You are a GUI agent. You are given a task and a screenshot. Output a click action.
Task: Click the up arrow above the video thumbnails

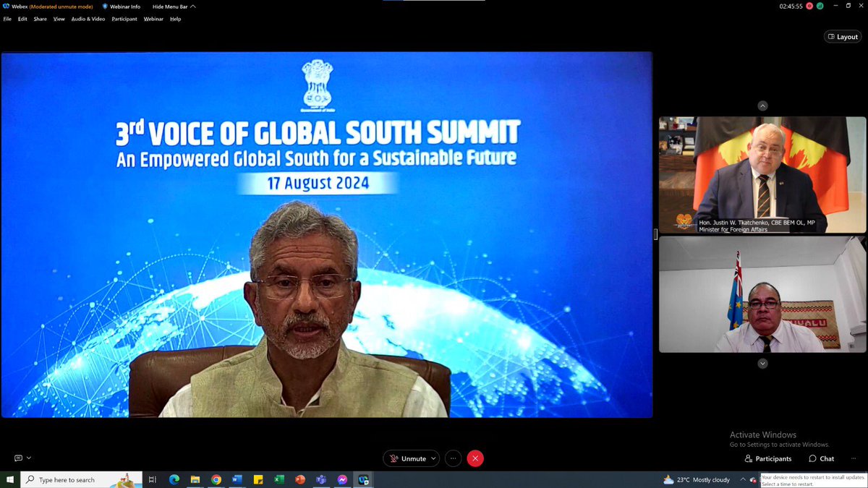(762, 106)
